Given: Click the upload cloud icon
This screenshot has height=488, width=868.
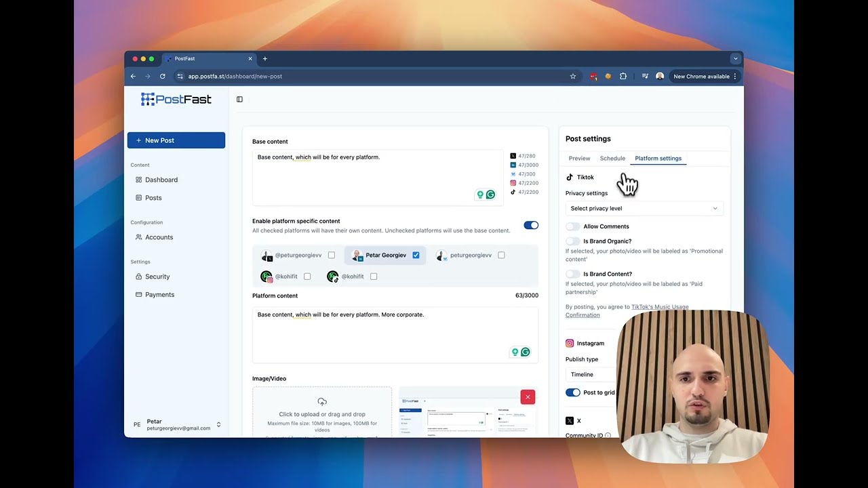Looking at the screenshot, I should (322, 402).
